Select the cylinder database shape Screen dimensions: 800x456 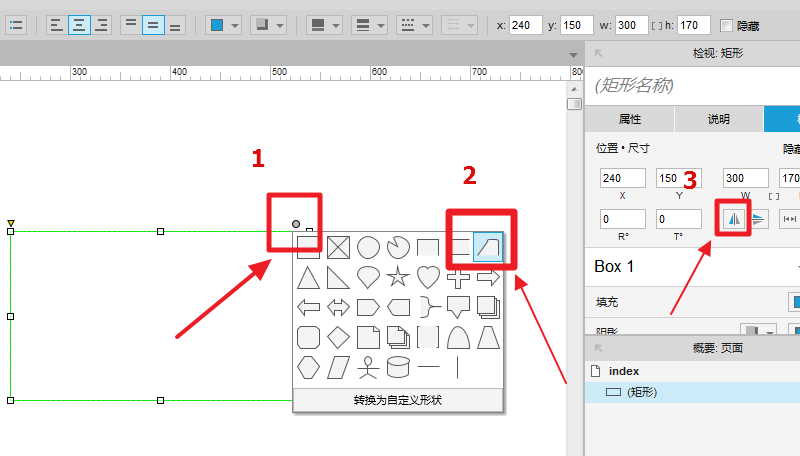point(398,367)
